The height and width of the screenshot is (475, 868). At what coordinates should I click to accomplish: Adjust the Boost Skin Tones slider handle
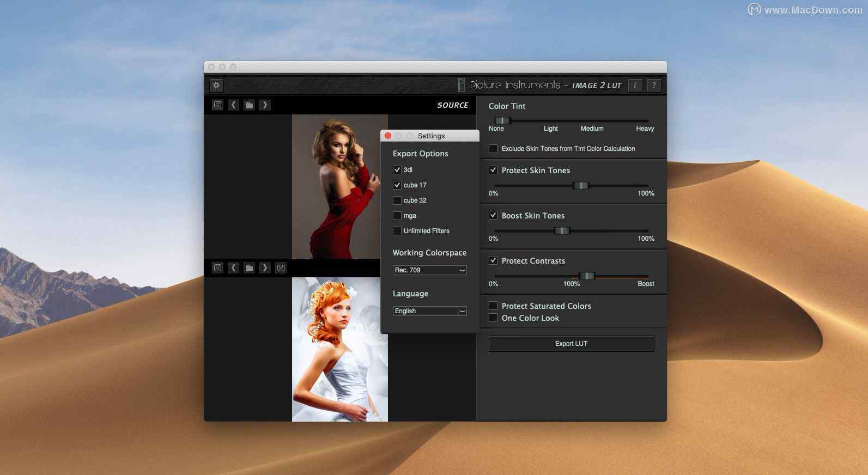point(562,230)
